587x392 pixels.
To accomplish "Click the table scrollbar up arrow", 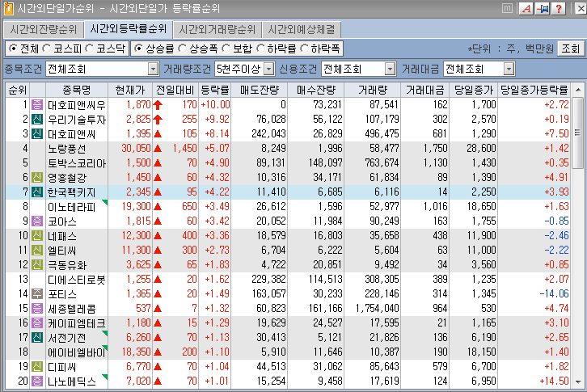I will 578,90.
